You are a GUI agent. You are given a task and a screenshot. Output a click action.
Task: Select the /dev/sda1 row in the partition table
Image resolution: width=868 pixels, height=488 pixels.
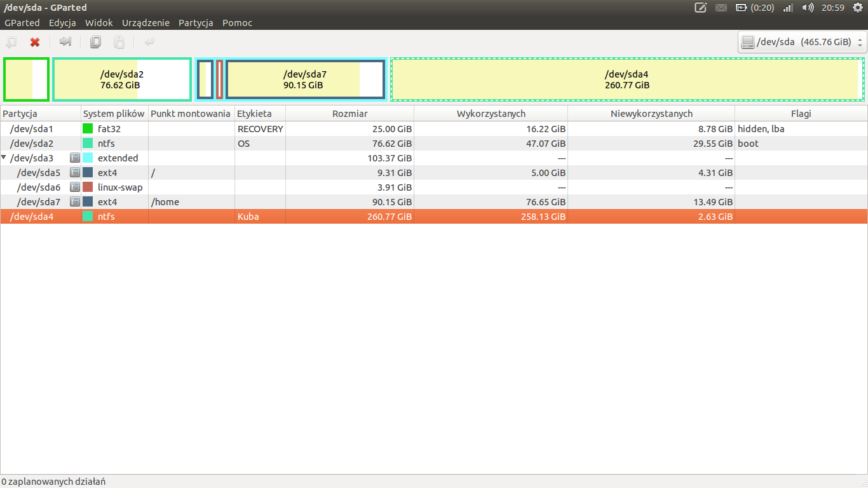point(434,128)
